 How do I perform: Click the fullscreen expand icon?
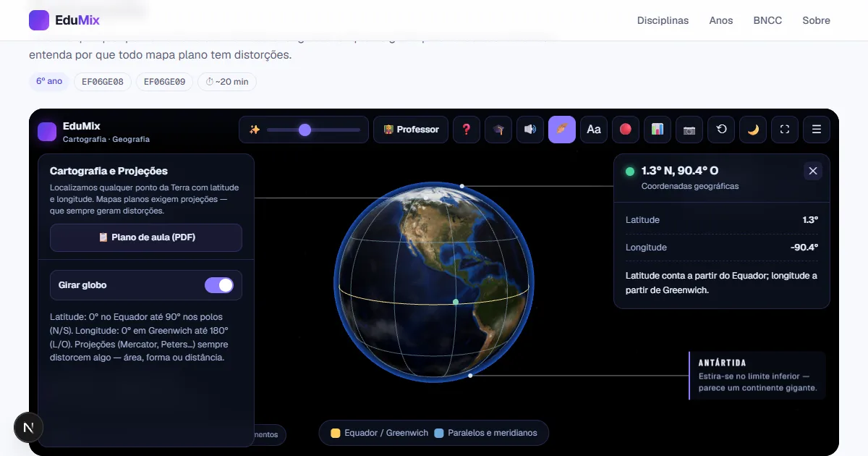click(x=785, y=130)
